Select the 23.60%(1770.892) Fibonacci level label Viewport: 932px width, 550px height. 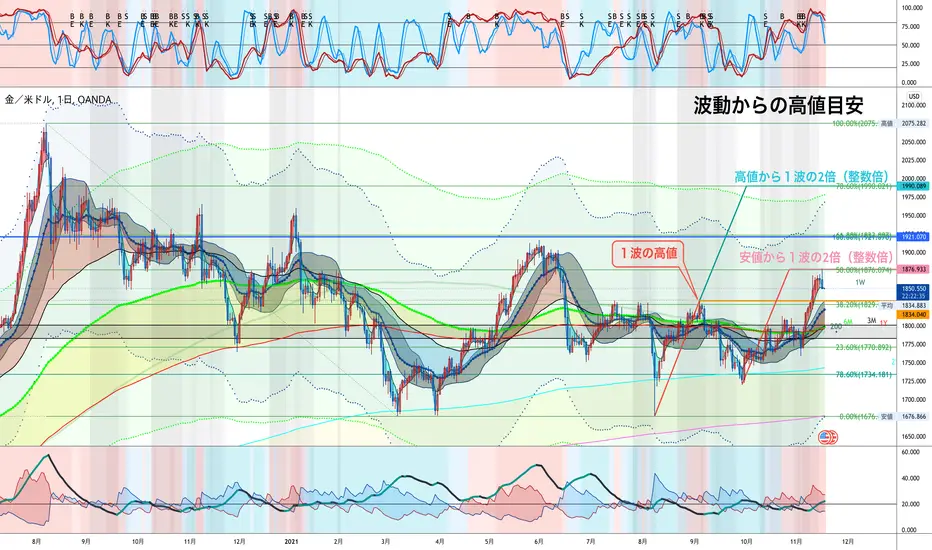864,347
